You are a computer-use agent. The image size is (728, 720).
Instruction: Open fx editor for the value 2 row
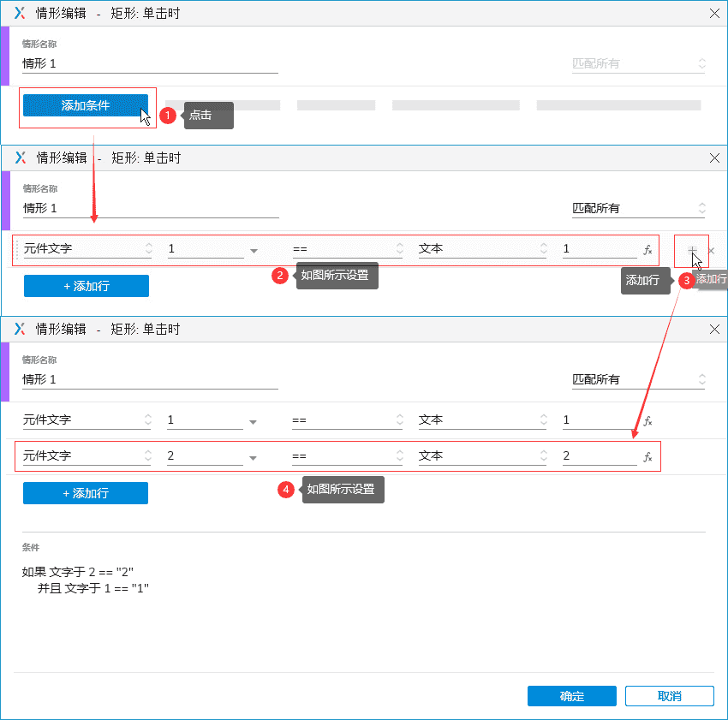coord(647,457)
